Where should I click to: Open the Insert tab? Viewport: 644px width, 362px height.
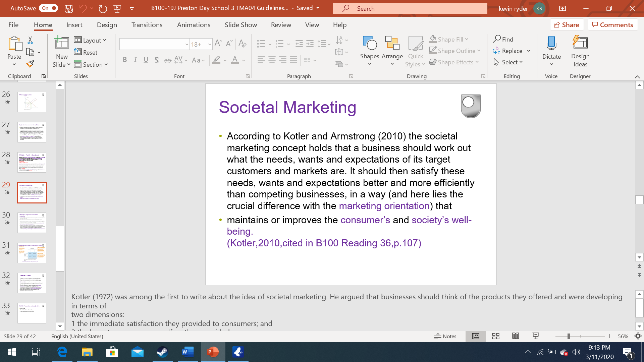click(74, 25)
